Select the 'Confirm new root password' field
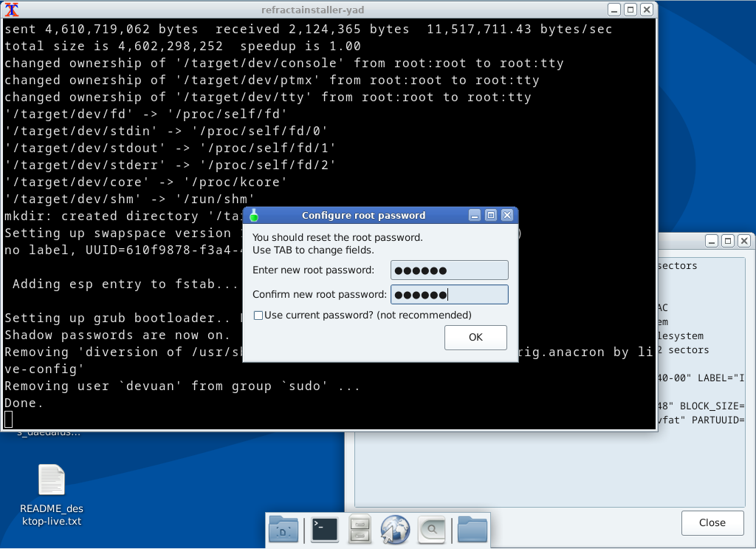The width and height of the screenshot is (756, 549). (x=449, y=294)
